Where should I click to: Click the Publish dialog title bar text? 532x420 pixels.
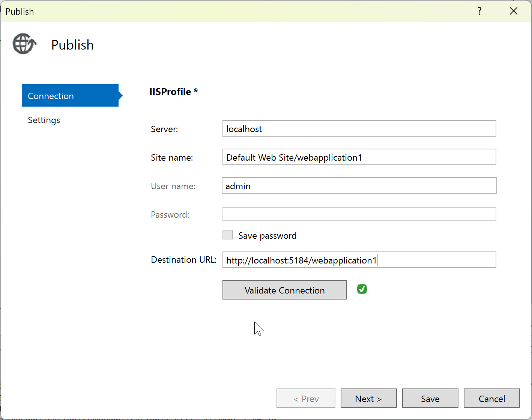(x=20, y=11)
